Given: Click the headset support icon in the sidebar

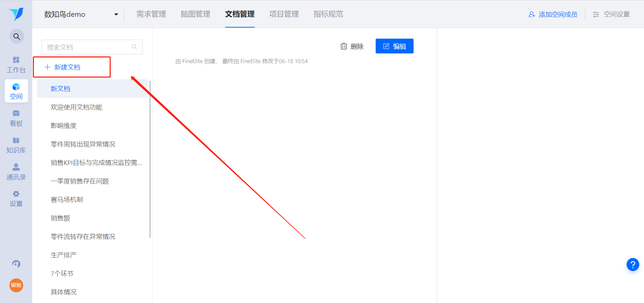Looking at the screenshot, I should click(16, 264).
